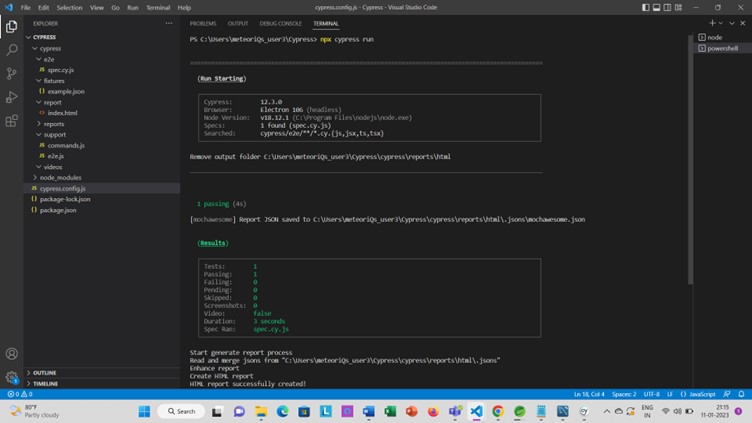Open Excel from the taskbar
752x423 pixels.
point(390,411)
